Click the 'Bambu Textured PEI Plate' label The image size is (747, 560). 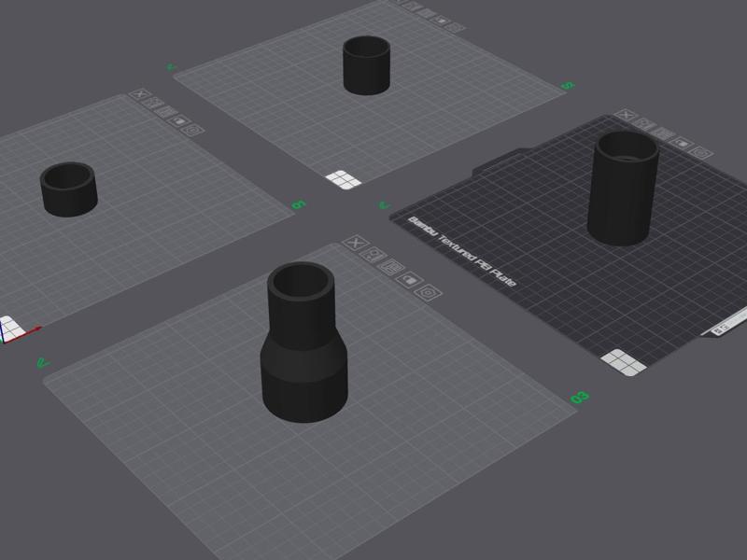click(x=462, y=252)
